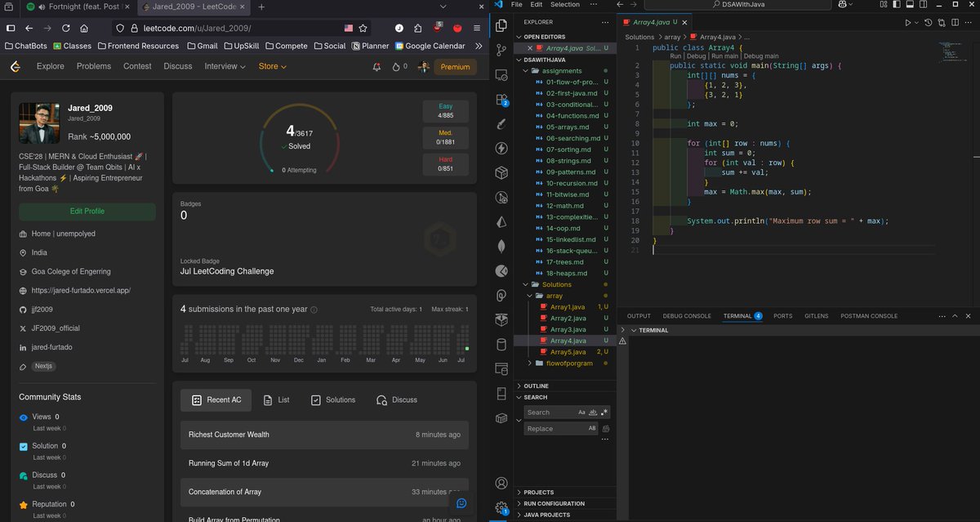Open browser hamburger application menu
Screen dimensions: 980x522
(477, 27)
